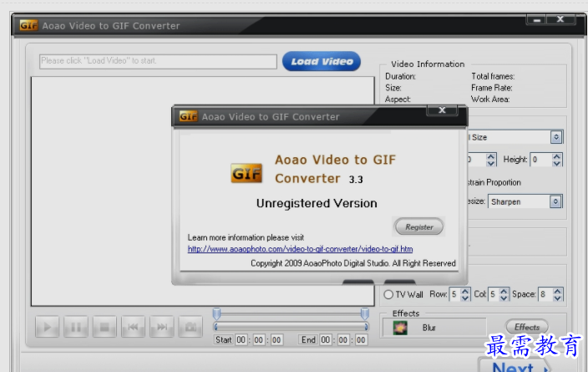Click the Register button in the dialog
The width and height of the screenshot is (588, 372).
(x=419, y=227)
